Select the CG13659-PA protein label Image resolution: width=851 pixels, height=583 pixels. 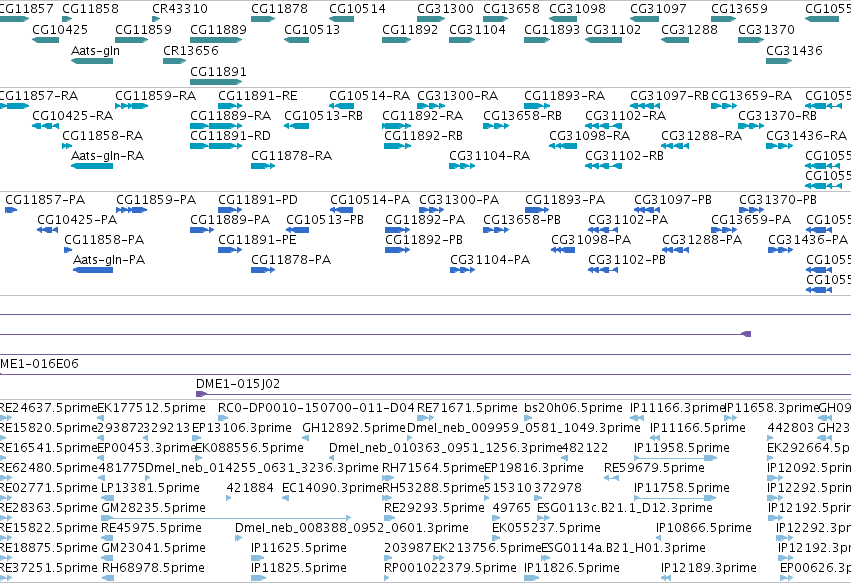pyautogui.click(x=751, y=220)
